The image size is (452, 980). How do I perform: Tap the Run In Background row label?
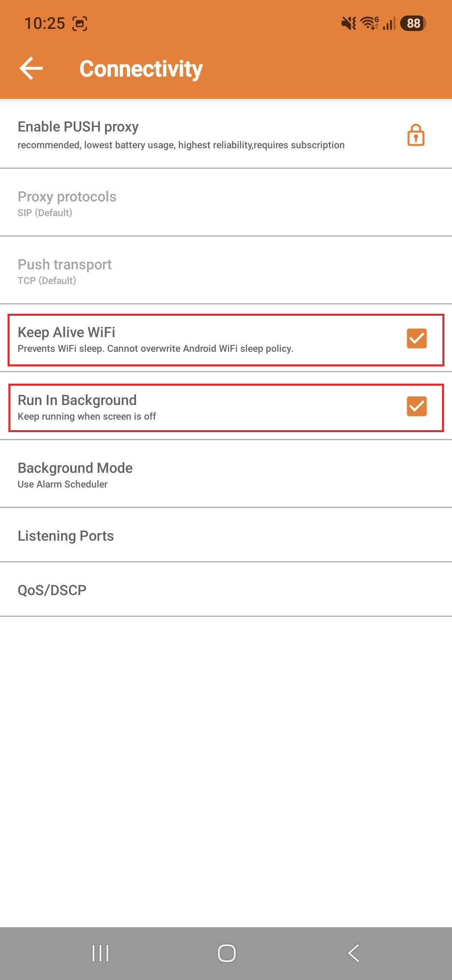point(77,400)
